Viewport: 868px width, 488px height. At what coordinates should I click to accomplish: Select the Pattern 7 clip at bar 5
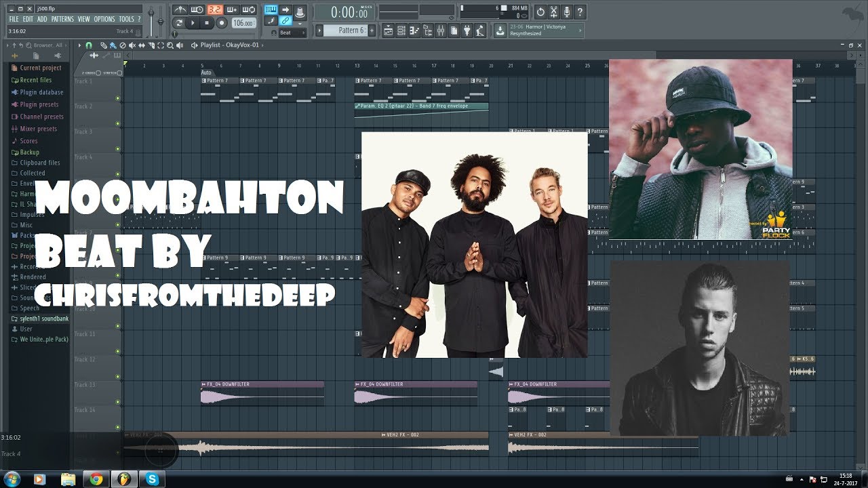(x=220, y=89)
